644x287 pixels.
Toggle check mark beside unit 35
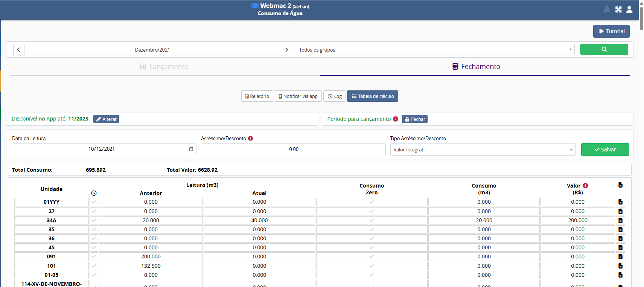coord(94,229)
